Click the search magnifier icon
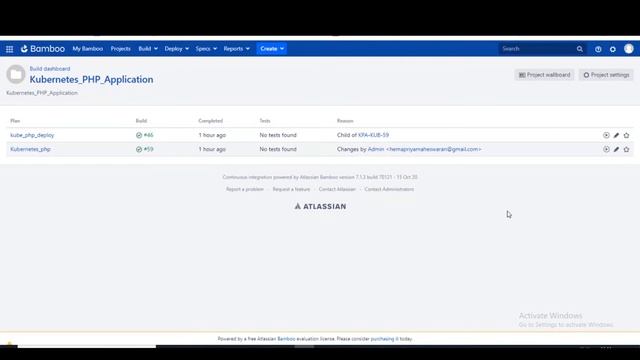Image resolution: width=640 pixels, height=360 pixels. click(x=580, y=49)
